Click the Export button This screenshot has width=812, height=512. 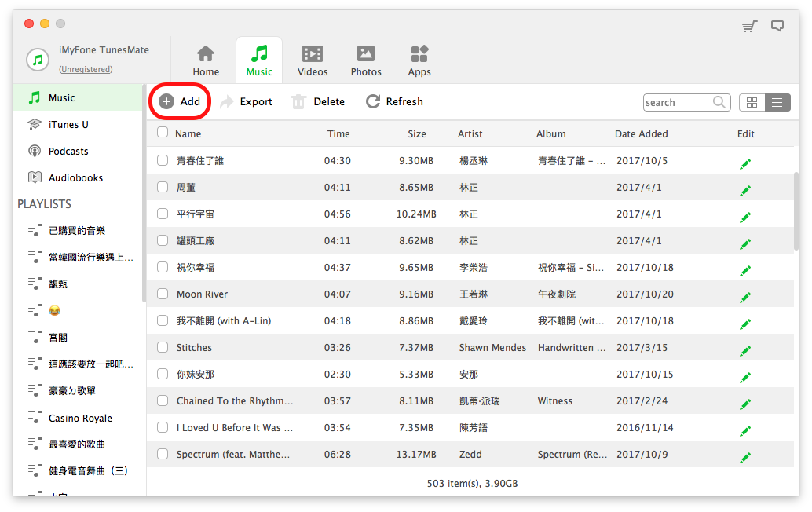(247, 101)
